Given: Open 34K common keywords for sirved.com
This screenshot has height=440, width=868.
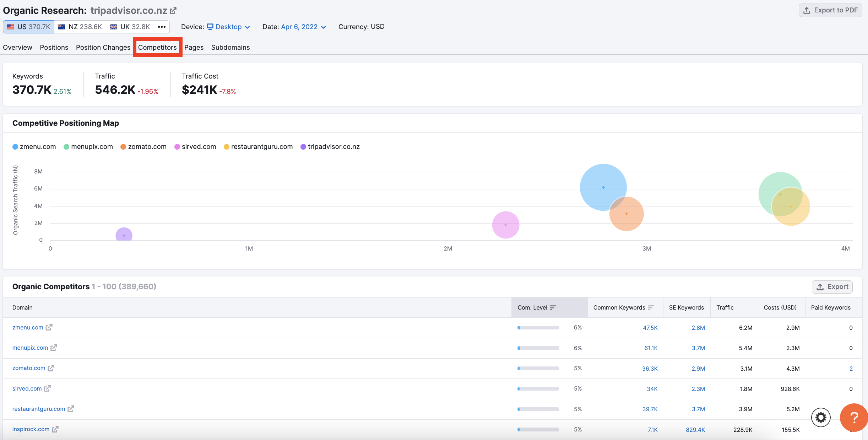Looking at the screenshot, I should (x=652, y=389).
